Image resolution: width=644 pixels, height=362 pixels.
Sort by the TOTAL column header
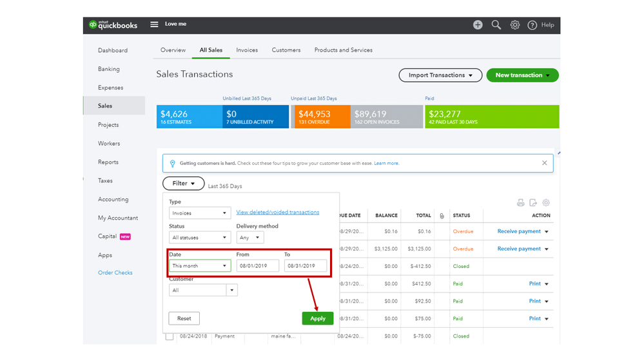coord(424,216)
